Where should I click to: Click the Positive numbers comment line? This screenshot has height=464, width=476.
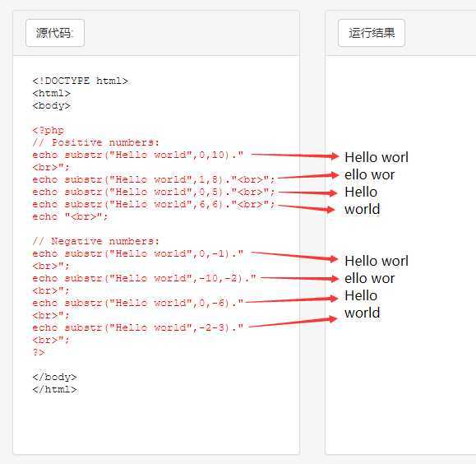click(95, 142)
